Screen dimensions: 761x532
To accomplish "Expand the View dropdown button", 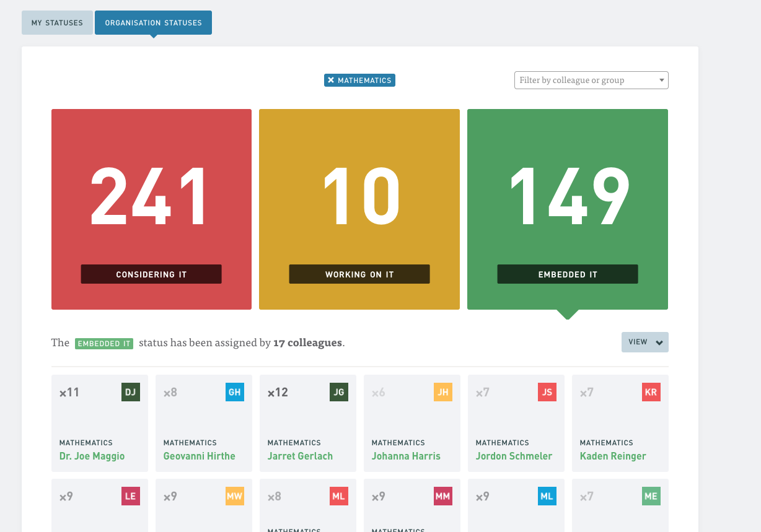I will 645,342.
